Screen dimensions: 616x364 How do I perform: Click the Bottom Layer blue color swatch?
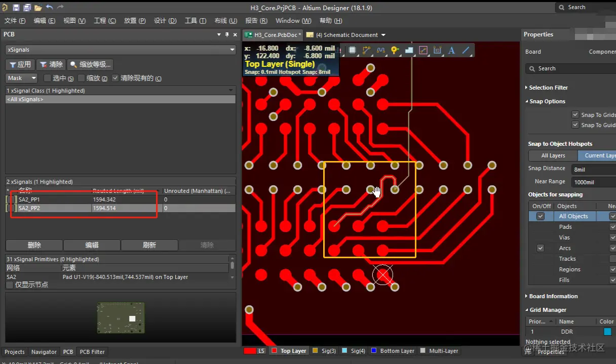click(x=374, y=350)
